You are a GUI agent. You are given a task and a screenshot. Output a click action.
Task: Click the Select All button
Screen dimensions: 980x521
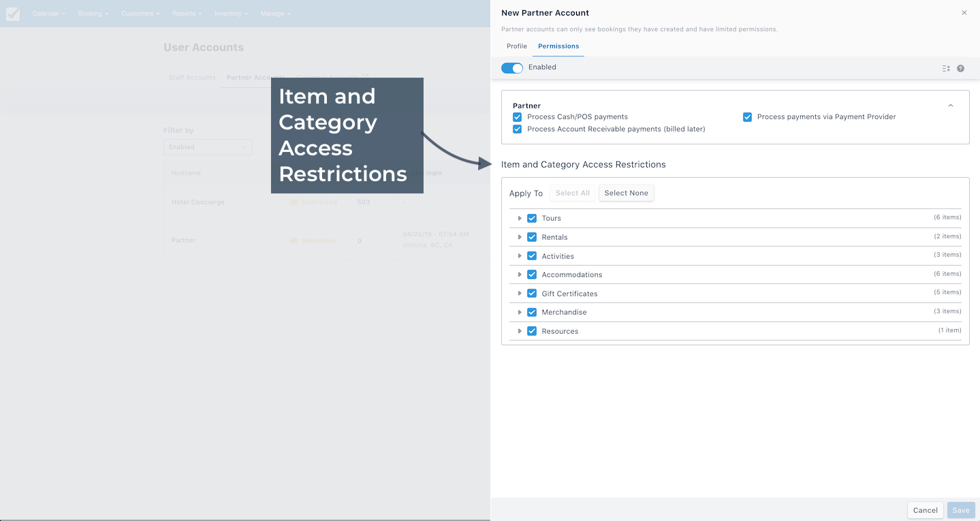[x=573, y=193]
